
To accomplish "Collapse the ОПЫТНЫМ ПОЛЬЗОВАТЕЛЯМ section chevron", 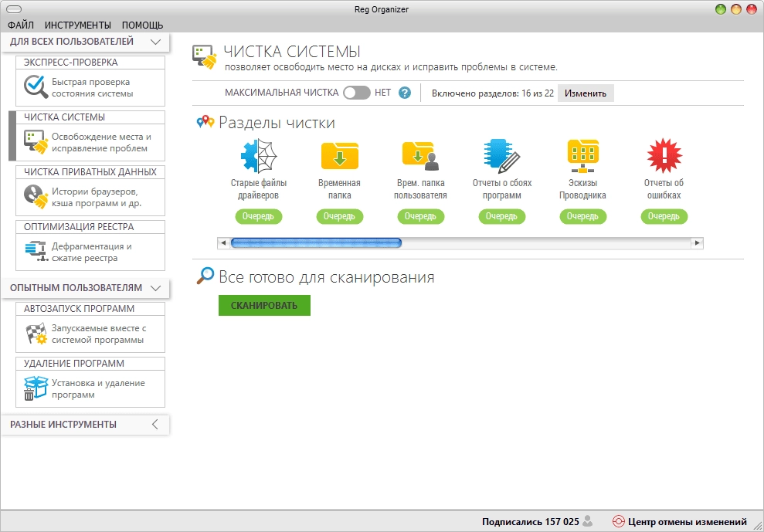I will 155,288.
